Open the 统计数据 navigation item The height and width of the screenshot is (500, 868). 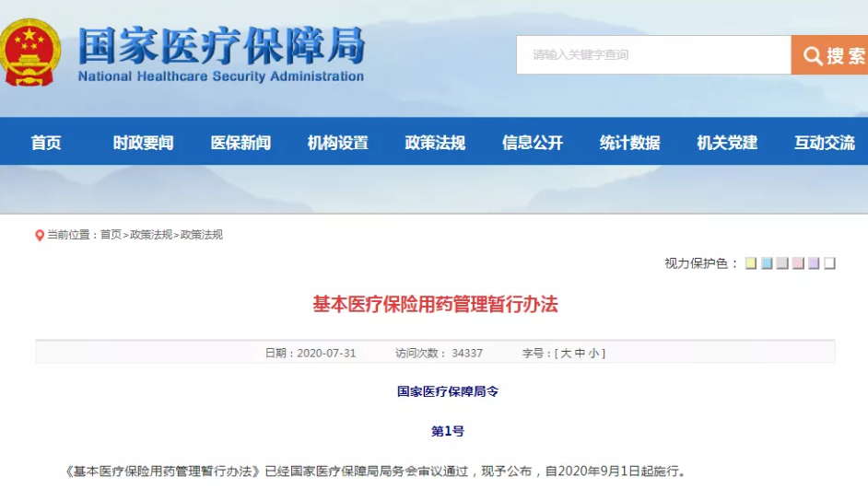tap(629, 143)
